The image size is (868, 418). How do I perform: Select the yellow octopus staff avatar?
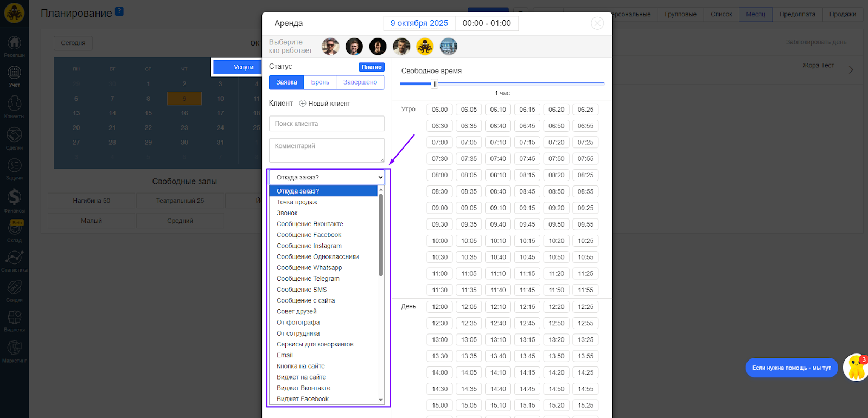(425, 47)
